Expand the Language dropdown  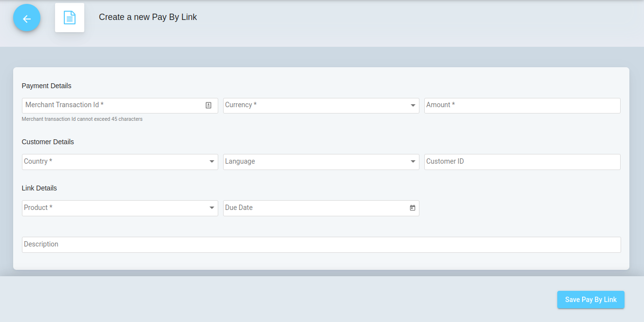pyautogui.click(x=321, y=162)
